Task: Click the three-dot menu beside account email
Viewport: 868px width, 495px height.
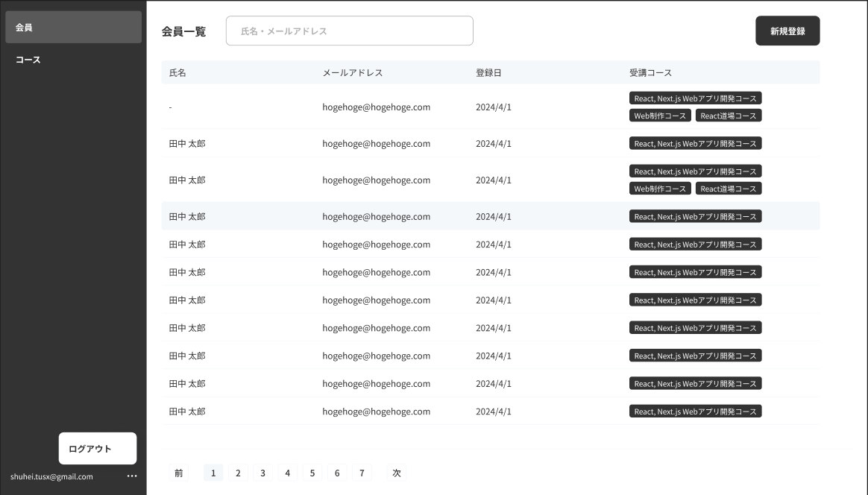Action: pos(132,476)
